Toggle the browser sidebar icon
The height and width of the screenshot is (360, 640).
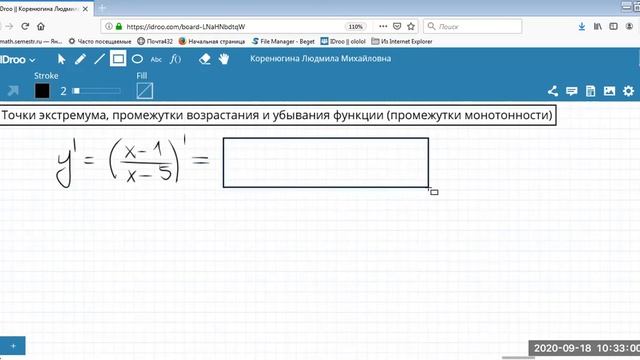pyautogui.click(x=613, y=26)
